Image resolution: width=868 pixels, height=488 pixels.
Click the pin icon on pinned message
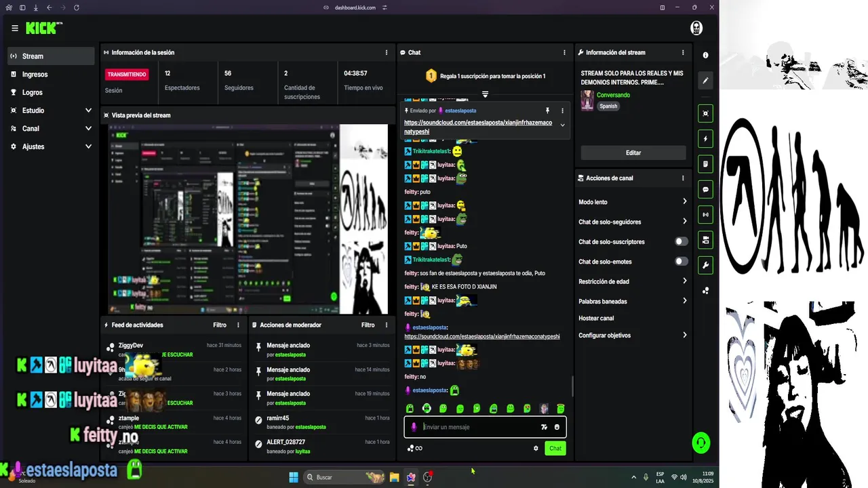pyautogui.click(x=547, y=110)
